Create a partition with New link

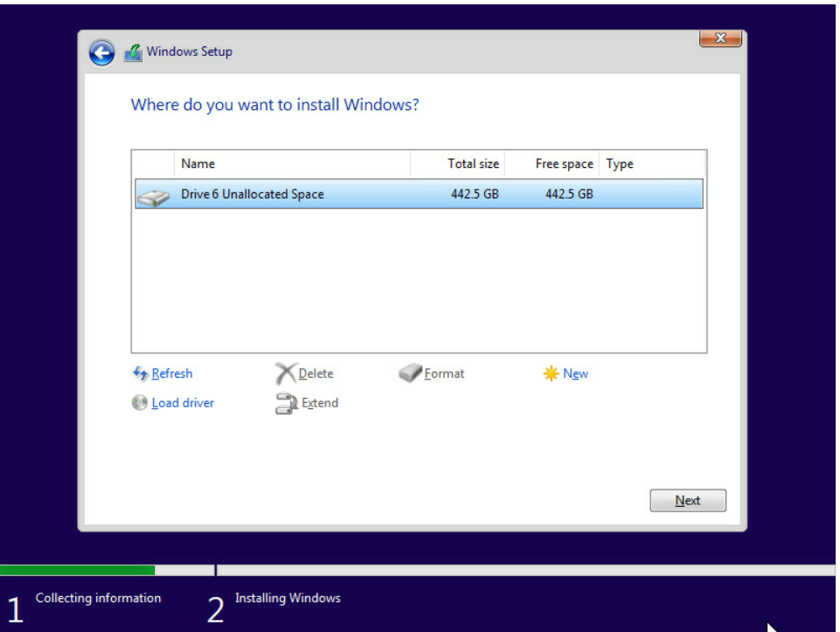coord(575,373)
